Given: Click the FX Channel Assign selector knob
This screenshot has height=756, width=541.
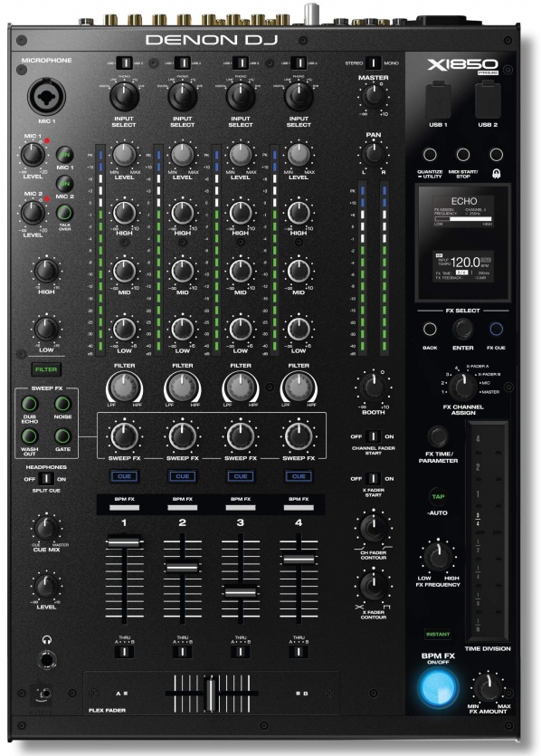Looking at the screenshot, I should 462,387.
